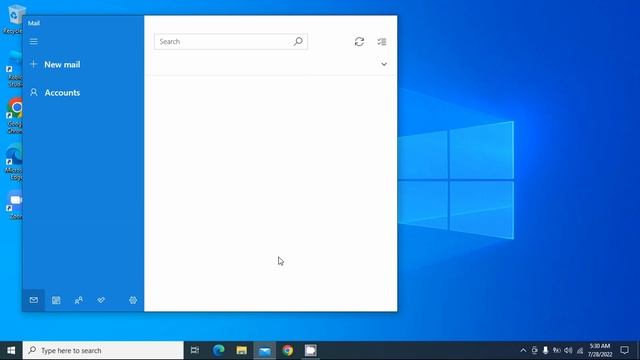Click inside the Mail search field

(x=231, y=42)
